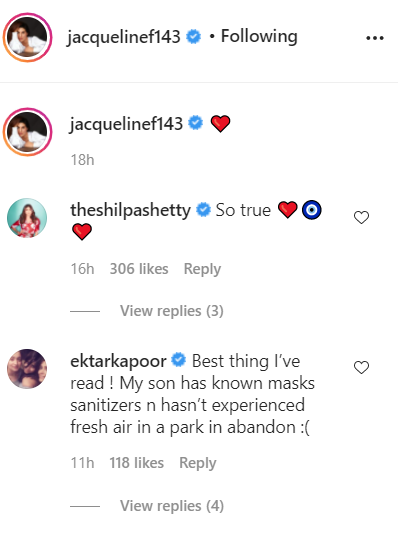398x533 pixels.
Task: Expand View replies (4) under ektarkapoor's comment
Action: point(172,506)
